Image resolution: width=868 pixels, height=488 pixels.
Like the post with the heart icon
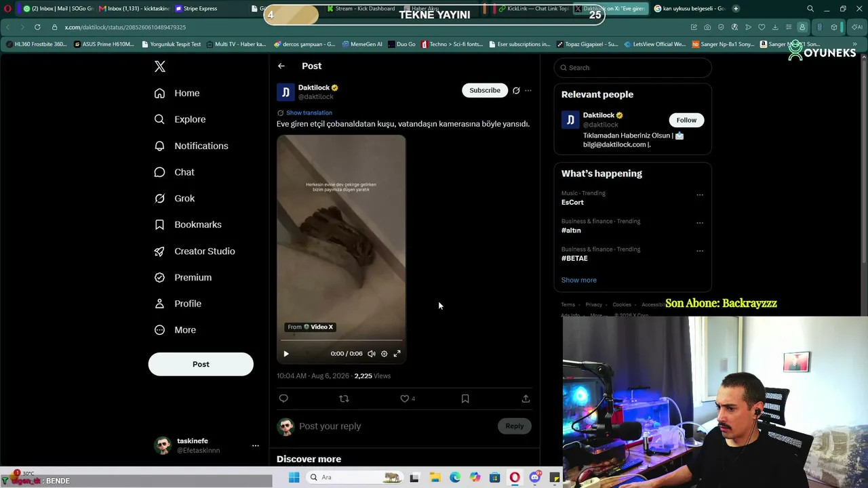click(x=405, y=399)
